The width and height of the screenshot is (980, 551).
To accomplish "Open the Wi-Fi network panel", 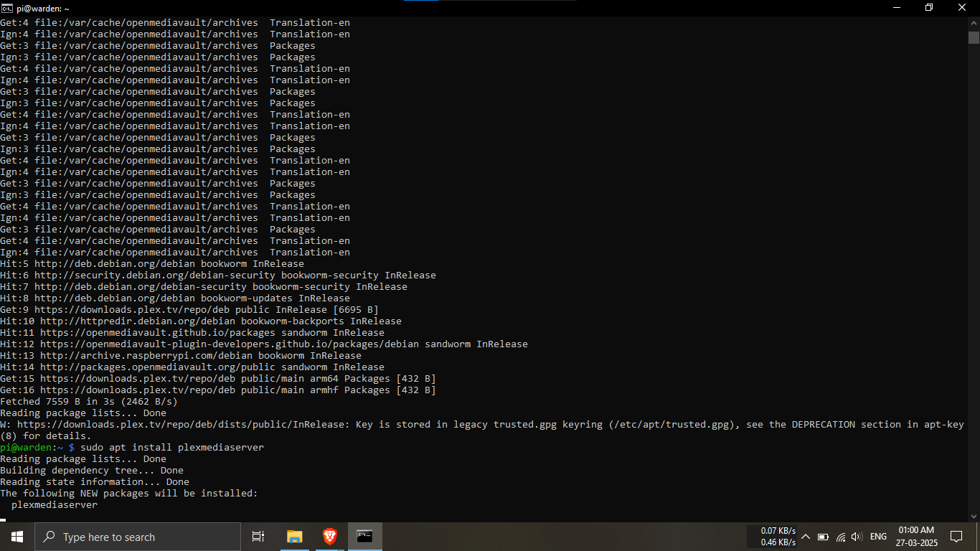I will click(x=841, y=537).
